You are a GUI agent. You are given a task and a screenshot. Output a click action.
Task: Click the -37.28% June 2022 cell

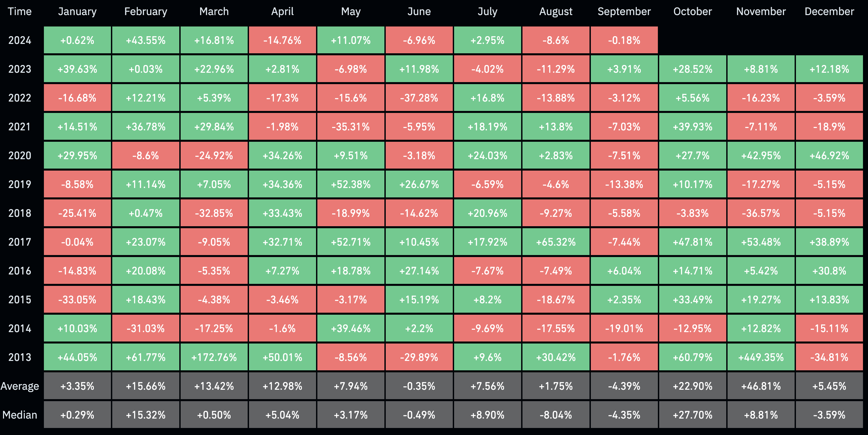tap(419, 98)
